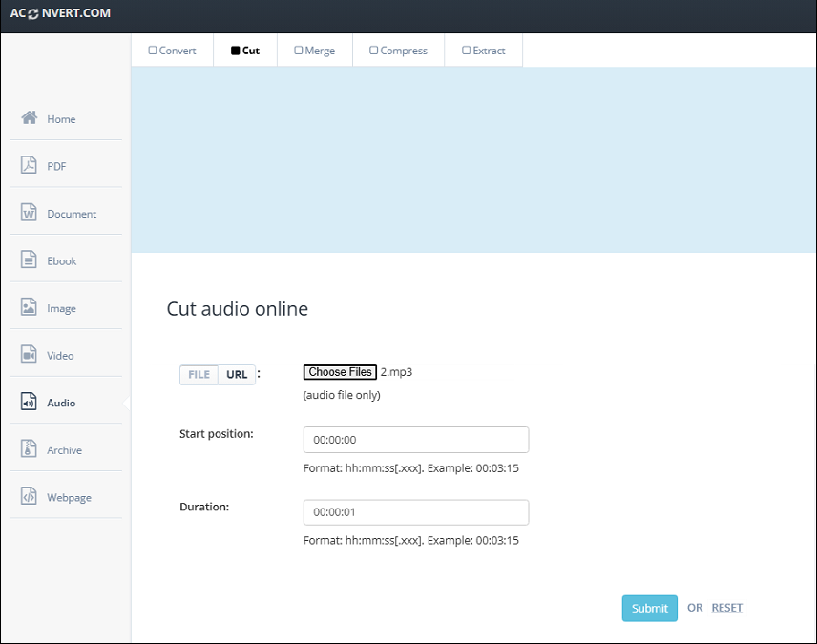Open the Webpage sidebar section
This screenshot has width=817, height=644.
point(66,497)
